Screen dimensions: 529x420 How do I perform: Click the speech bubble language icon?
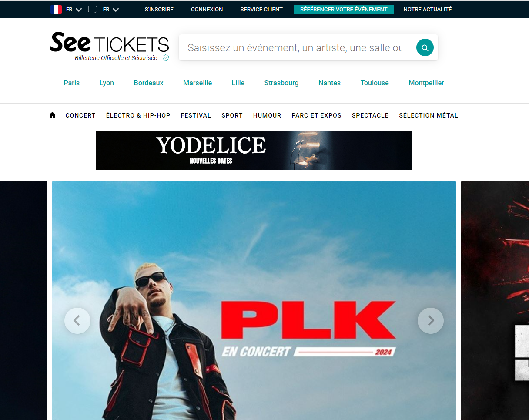click(x=93, y=10)
